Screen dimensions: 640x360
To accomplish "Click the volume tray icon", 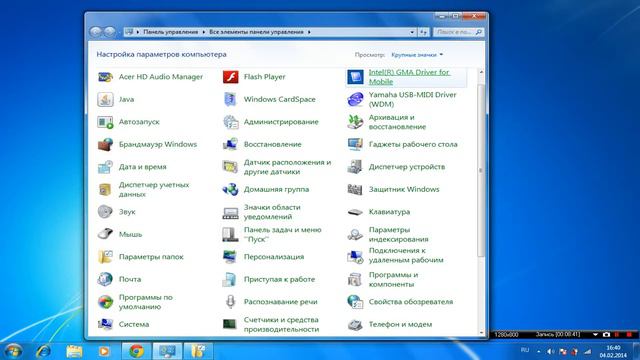I will (550, 351).
